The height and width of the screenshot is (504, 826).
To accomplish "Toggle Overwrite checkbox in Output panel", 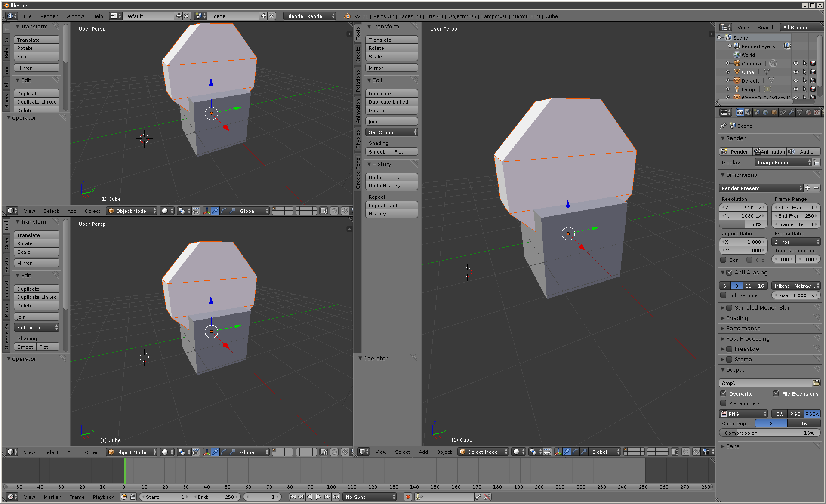I will tap(724, 393).
